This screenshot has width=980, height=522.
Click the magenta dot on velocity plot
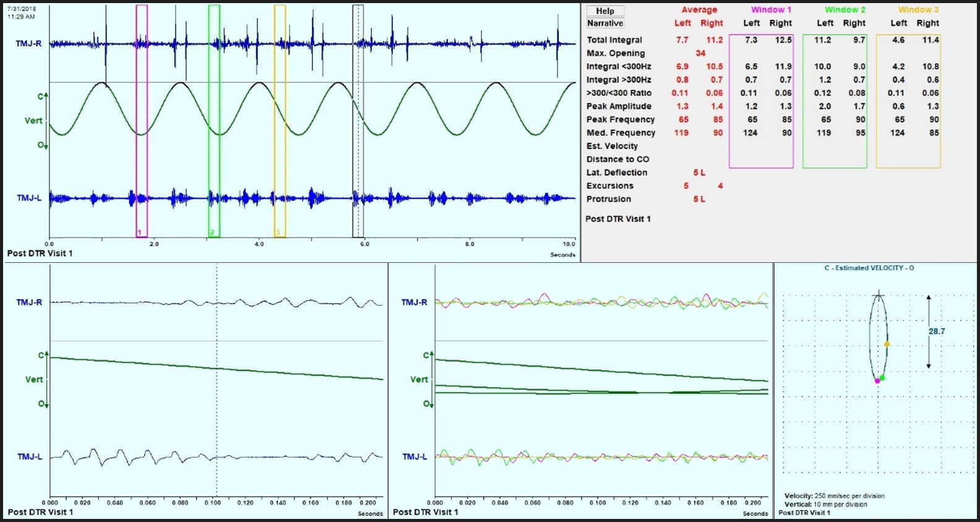point(877,381)
